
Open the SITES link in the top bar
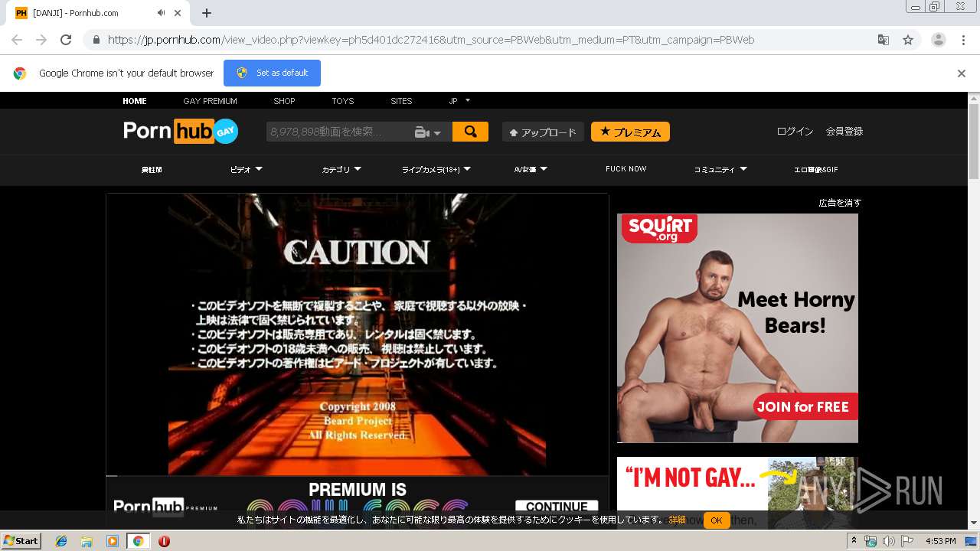pyautogui.click(x=401, y=101)
